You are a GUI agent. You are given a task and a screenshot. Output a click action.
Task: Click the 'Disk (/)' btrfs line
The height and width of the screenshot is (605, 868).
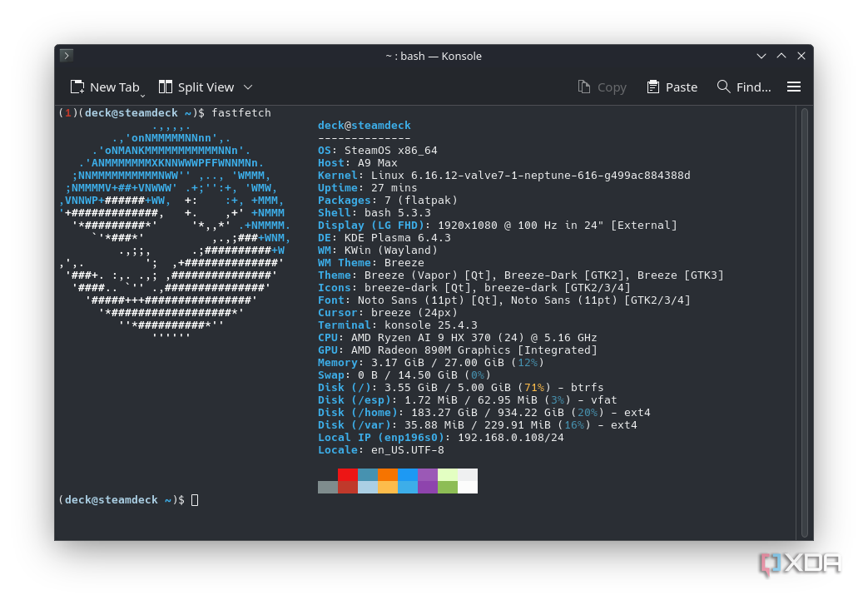[460, 388]
